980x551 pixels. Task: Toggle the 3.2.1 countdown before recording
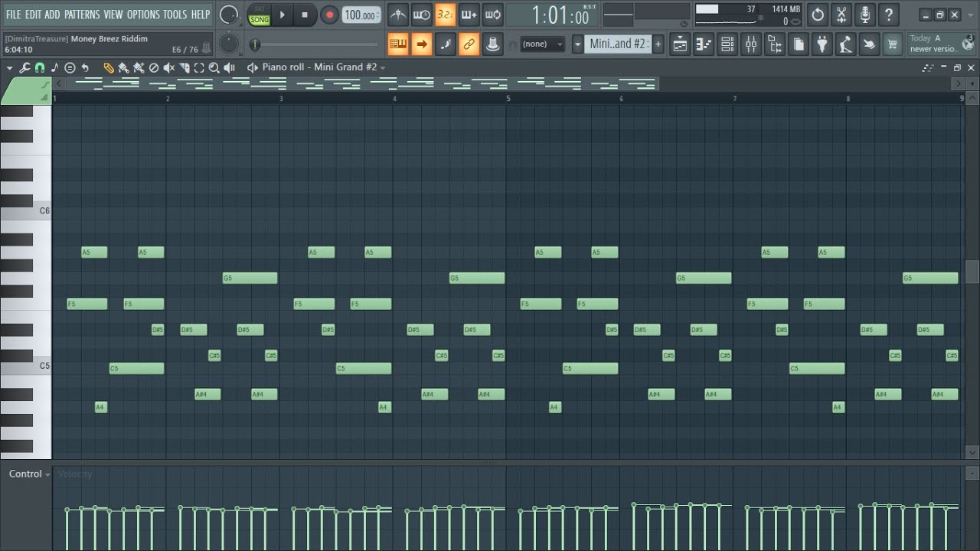(x=445, y=15)
